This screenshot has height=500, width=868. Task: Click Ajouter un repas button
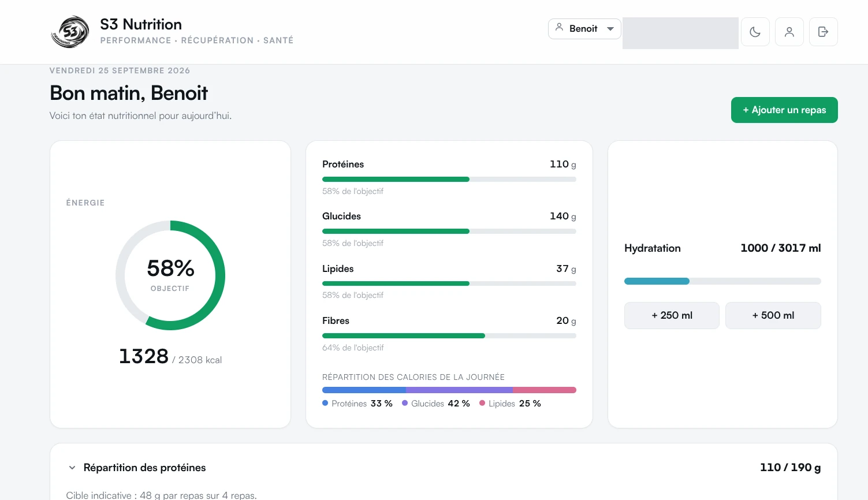tap(784, 110)
